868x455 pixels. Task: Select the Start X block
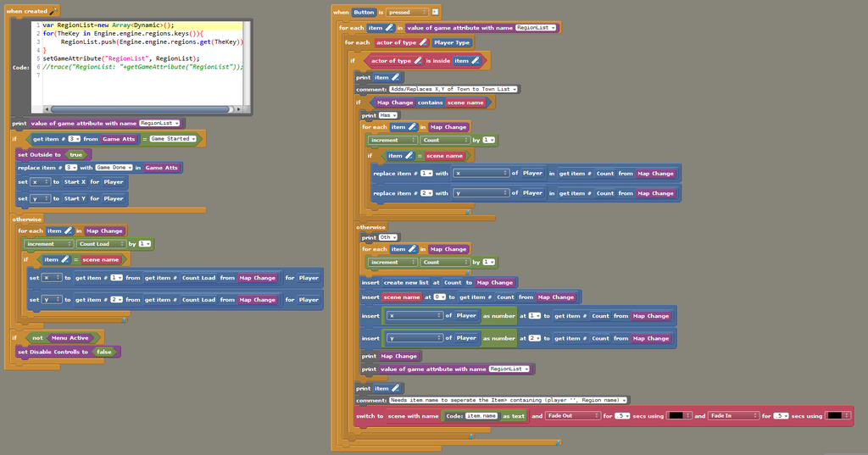(x=75, y=182)
